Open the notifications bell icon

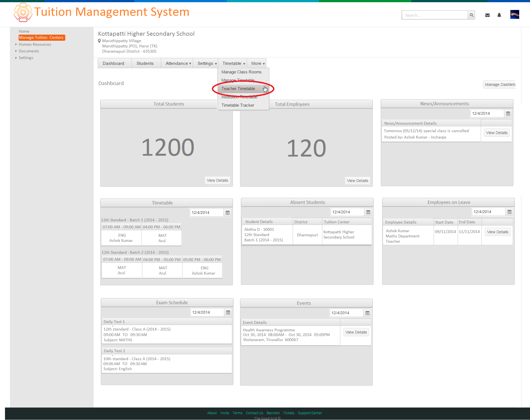(499, 15)
